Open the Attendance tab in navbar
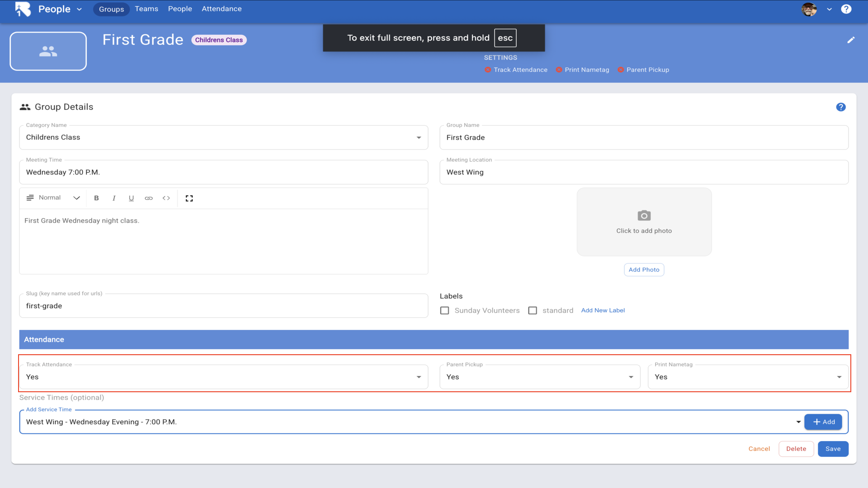The width and height of the screenshot is (868, 488). [x=222, y=9]
